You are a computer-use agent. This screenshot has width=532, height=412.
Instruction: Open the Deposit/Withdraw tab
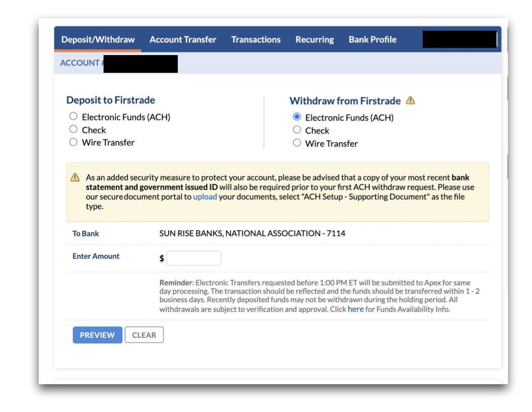tap(98, 39)
